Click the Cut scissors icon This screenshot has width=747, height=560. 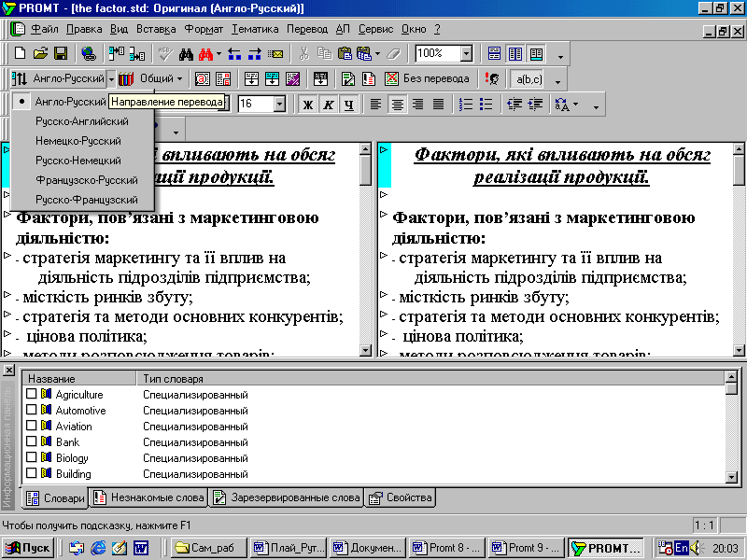pyautogui.click(x=304, y=54)
